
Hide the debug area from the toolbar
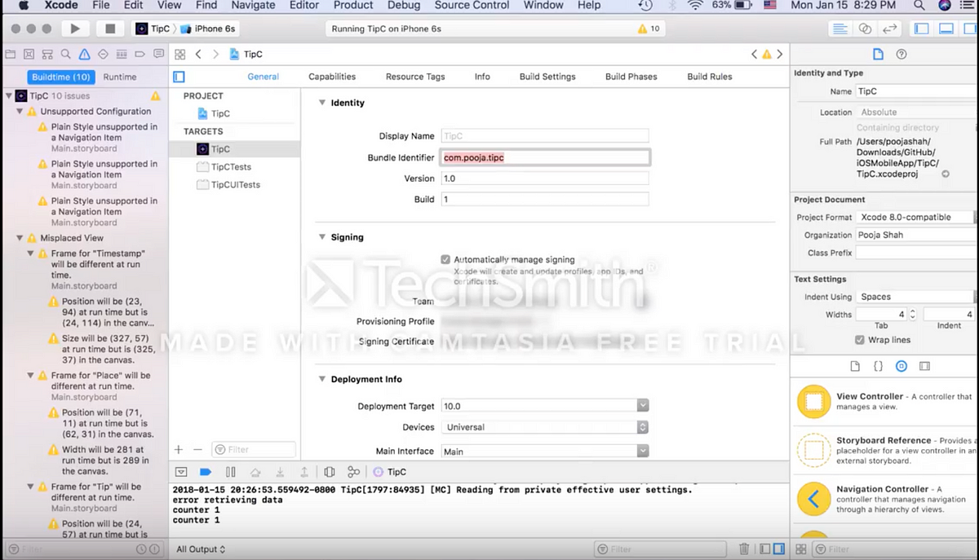pyautogui.click(x=946, y=29)
